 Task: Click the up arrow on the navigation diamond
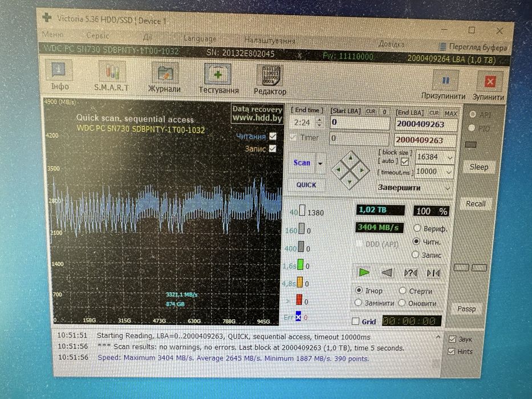coord(351,158)
